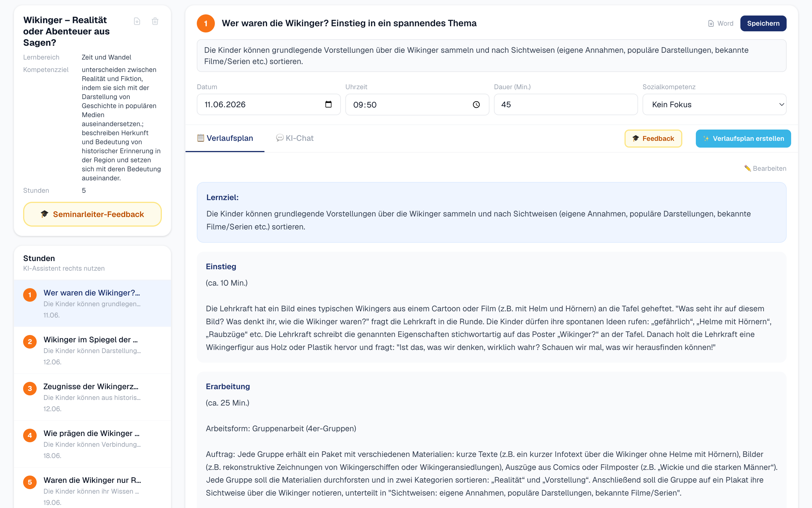Edit the lesson goal text box

[491, 56]
